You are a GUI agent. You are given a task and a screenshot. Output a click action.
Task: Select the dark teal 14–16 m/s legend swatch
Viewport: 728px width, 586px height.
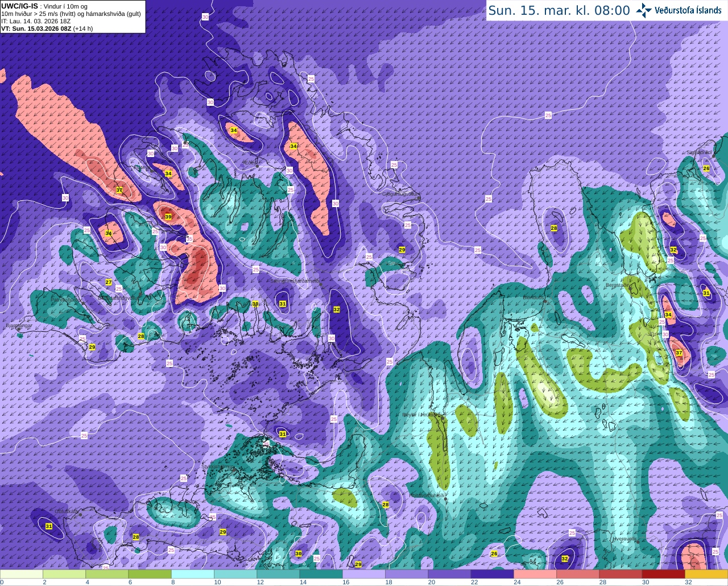pyautogui.click(x=321, y=574)
